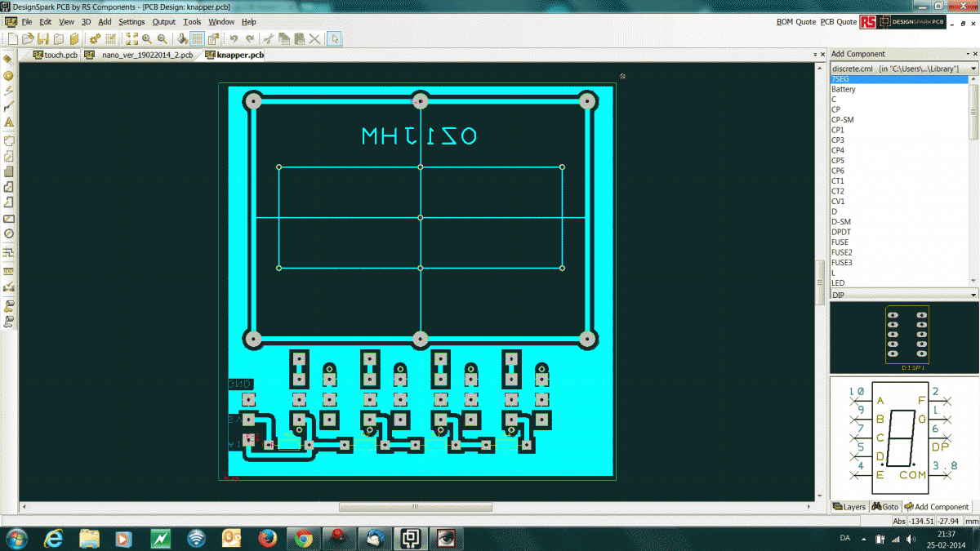
Task: Click the Cut scissors icon
Action: (269, 38)
